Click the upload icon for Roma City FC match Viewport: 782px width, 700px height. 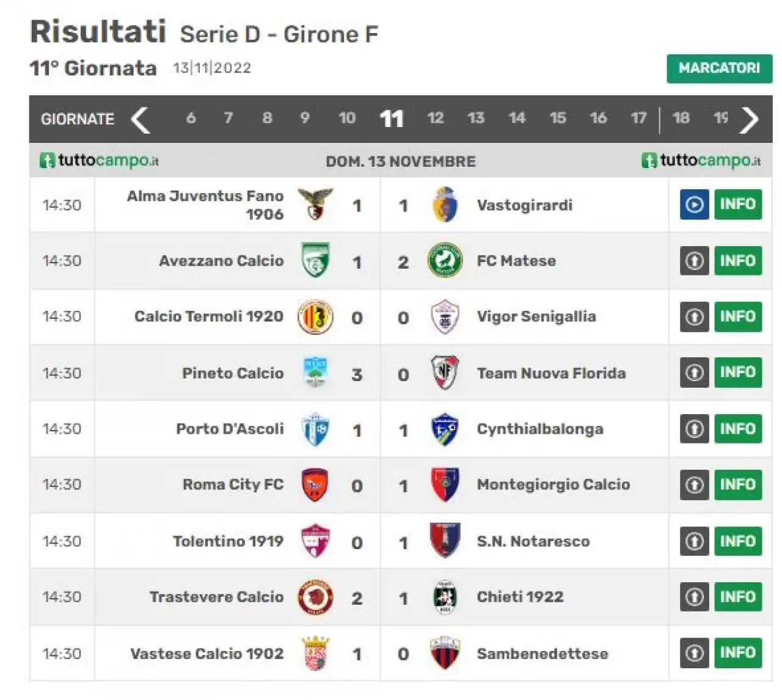(694, 485)
